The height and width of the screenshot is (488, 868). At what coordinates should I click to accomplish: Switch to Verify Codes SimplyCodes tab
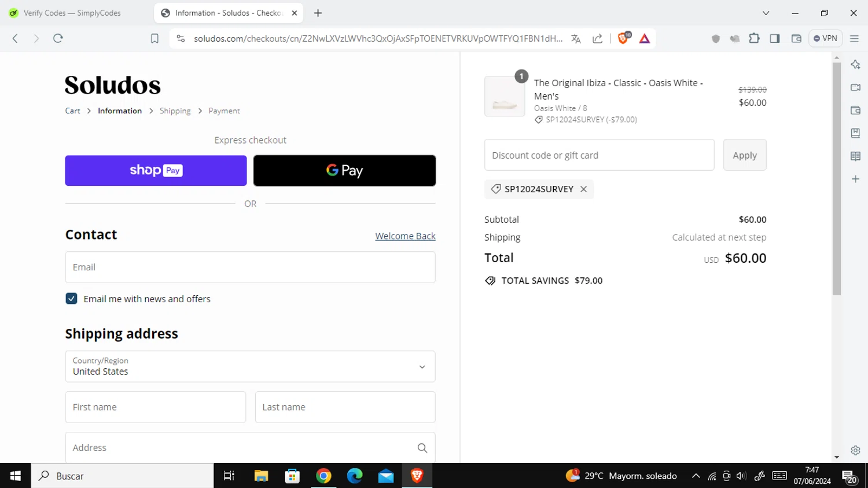[72, 13]
